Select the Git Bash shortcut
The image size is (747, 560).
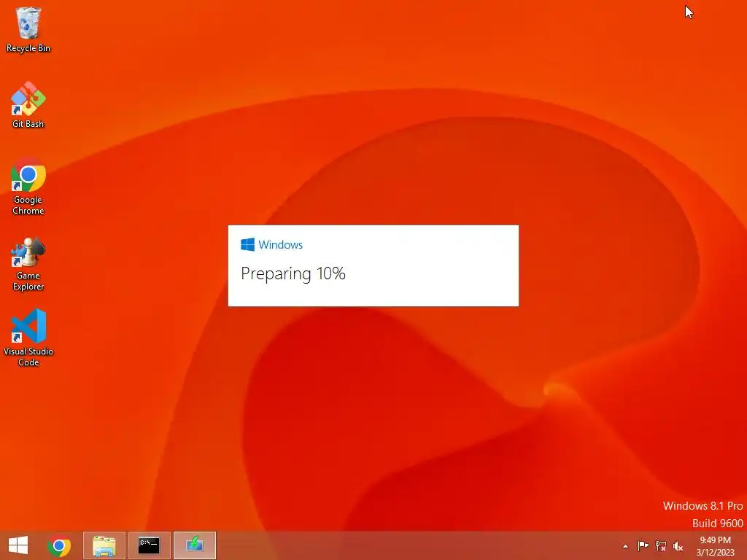pos(28,105)
